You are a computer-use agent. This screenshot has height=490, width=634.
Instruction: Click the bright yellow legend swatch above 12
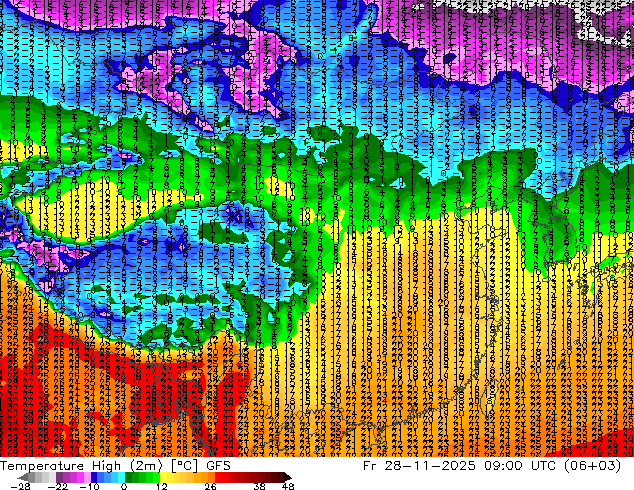point(163,477)
